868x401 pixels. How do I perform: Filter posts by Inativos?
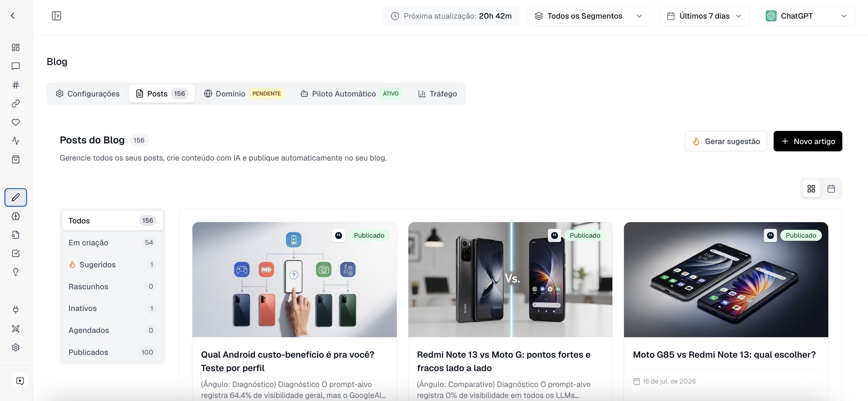112,309
